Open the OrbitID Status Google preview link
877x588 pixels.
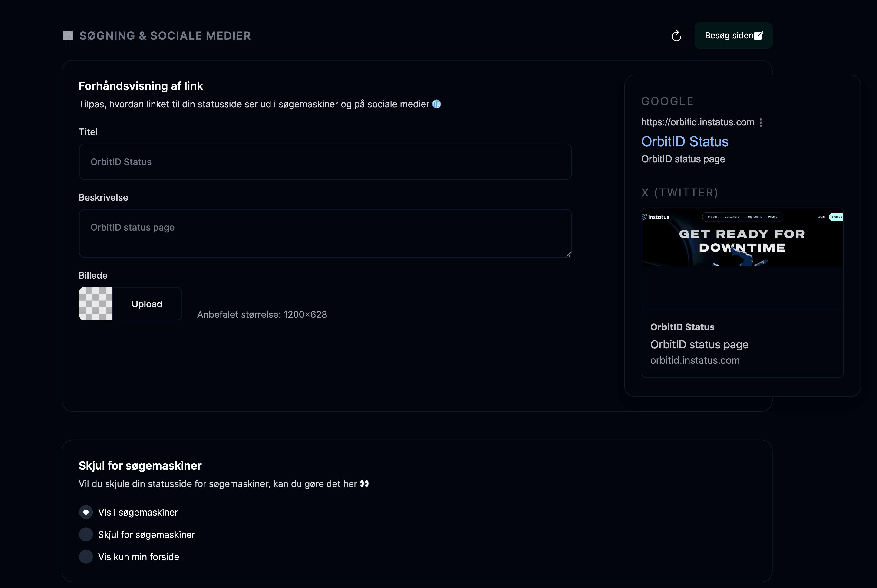[x=685, y=141]
